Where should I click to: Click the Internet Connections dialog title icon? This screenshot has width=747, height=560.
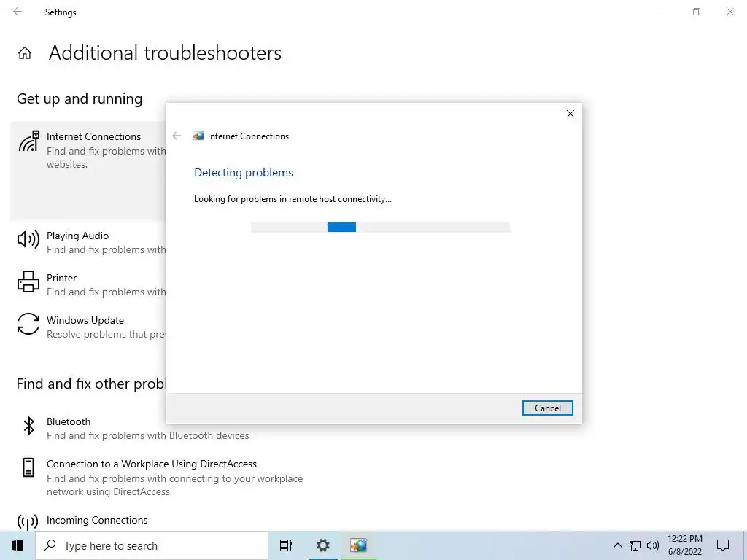coord(198,136)
